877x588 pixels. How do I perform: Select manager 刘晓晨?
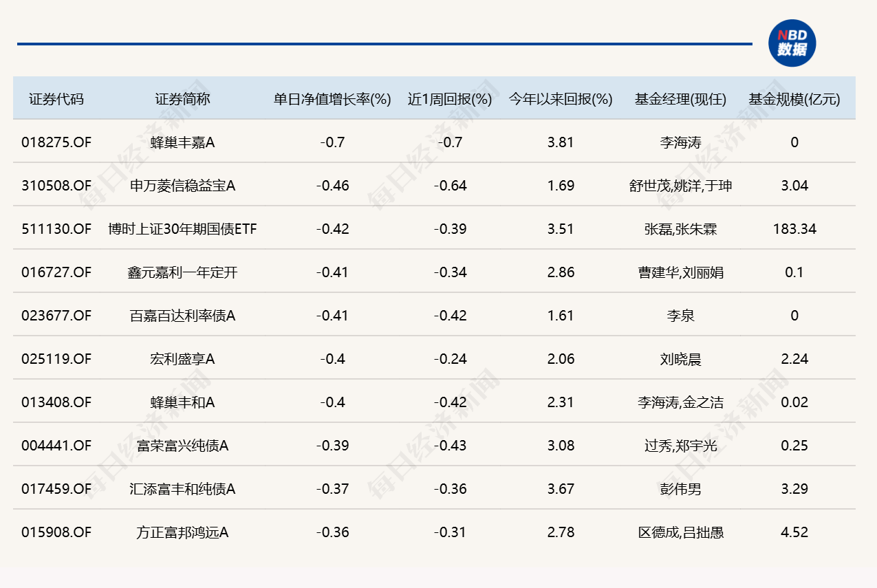(x=680, y=360)
